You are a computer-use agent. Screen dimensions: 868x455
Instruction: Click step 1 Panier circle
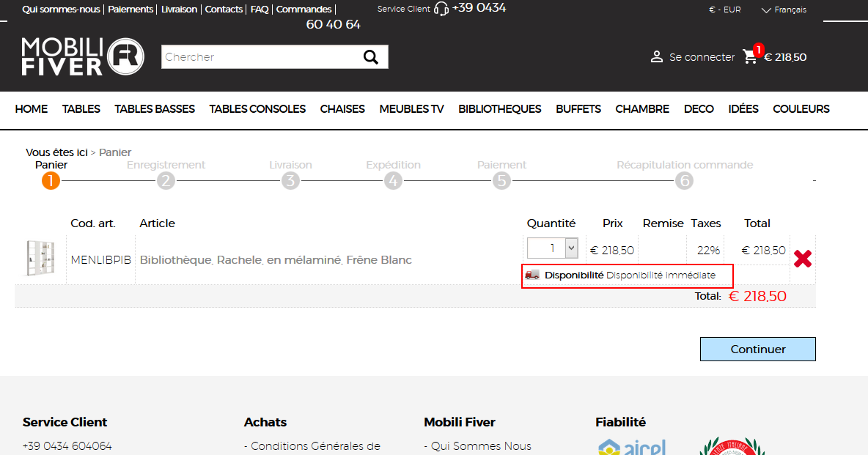[51, 180]
